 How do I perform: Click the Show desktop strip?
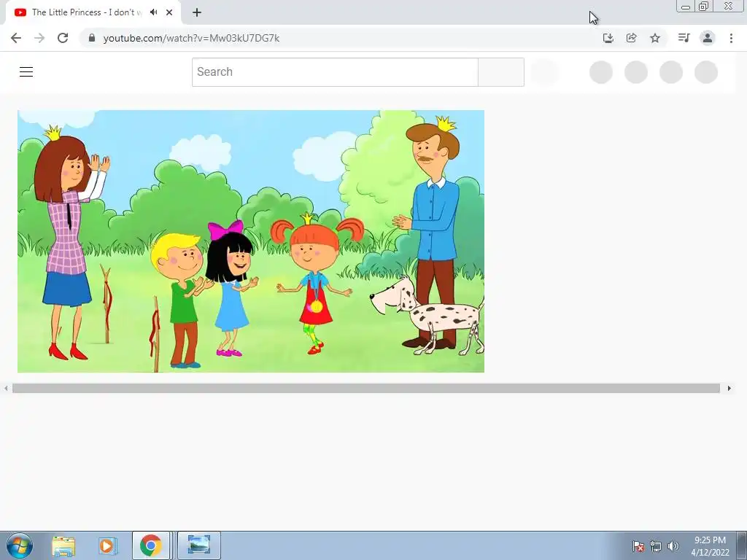[742, 545]
